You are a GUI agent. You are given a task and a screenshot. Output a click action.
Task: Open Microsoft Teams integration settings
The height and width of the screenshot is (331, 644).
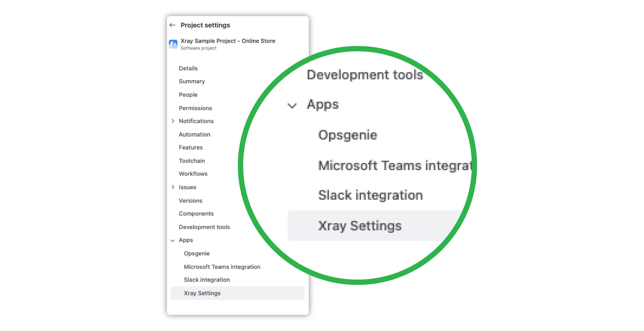point(222,266)
